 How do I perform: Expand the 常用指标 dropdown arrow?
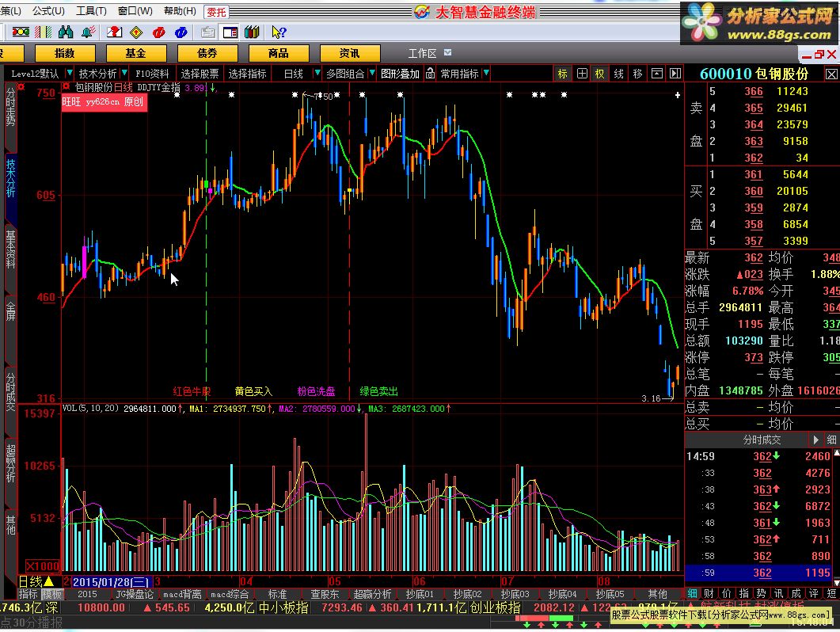486,73
